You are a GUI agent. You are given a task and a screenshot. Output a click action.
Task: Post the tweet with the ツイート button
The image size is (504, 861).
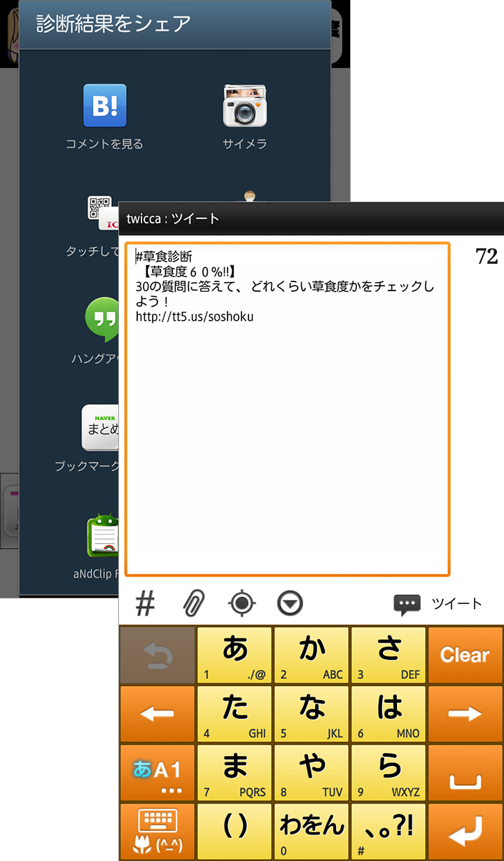(439, 604)
